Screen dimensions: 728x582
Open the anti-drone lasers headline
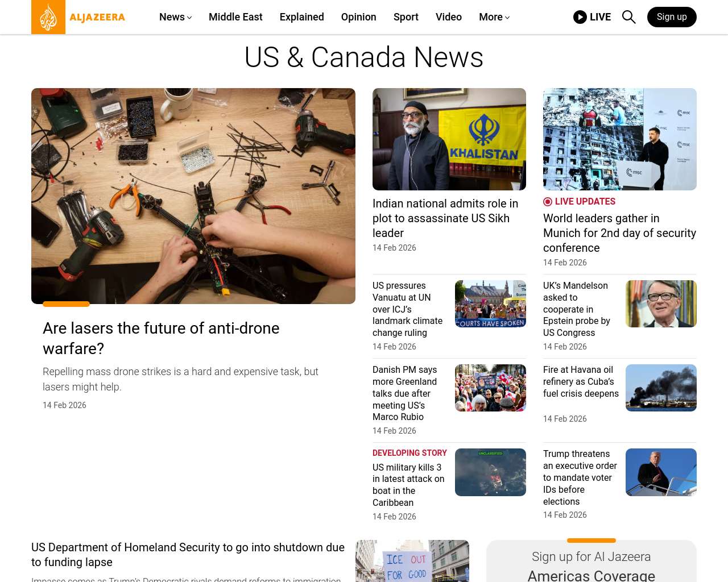[x=161, y=338]
